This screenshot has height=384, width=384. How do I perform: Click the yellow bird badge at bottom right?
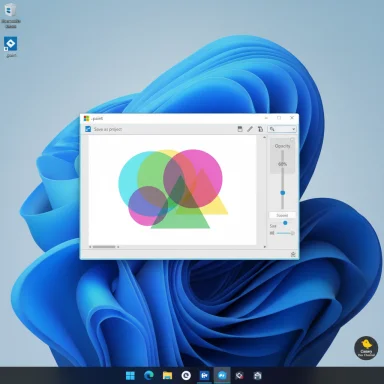pyautogui.click(x=366, y=348)
